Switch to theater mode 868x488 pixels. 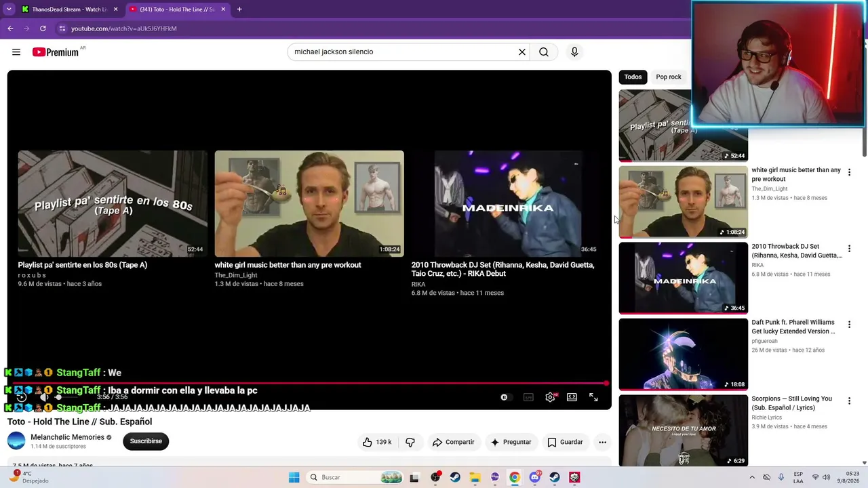pos(572,397)
